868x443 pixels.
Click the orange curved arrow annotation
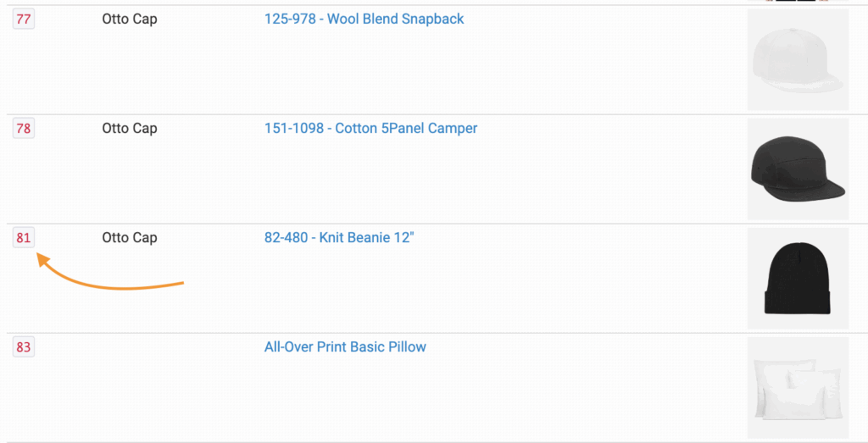coord(110,283)
